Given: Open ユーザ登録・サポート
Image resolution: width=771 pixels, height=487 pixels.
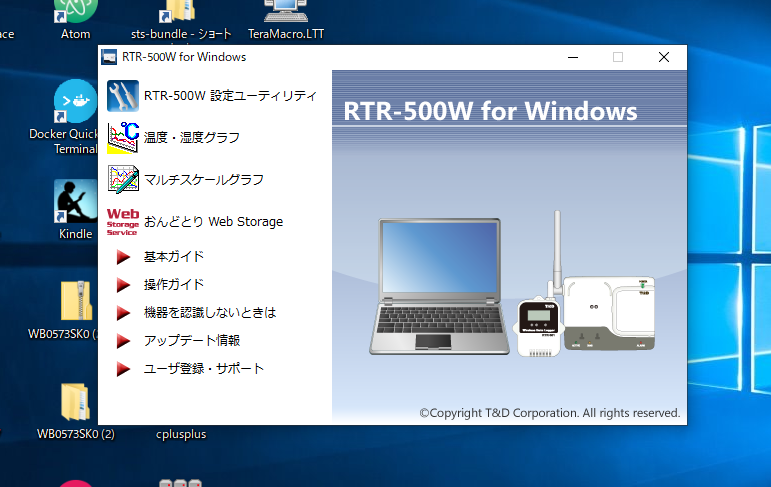Looking at the screenshot, I should (204, 368).
